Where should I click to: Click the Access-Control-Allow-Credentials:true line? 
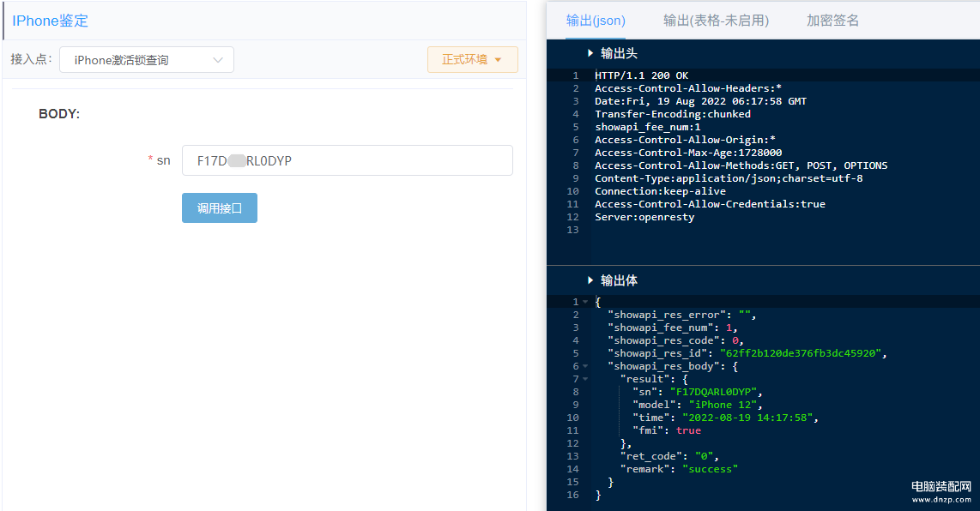pyautogui.click(x=710, y=204)
